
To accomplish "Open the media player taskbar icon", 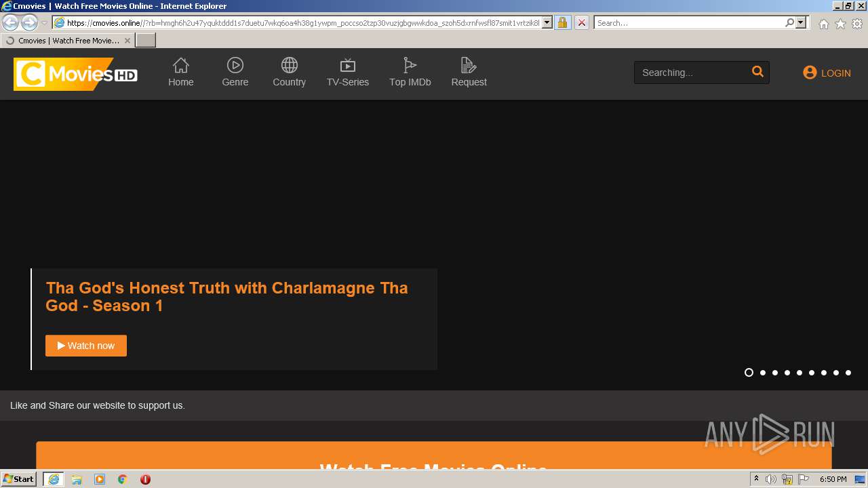I will pyautogui.click(x=100, y=479).
